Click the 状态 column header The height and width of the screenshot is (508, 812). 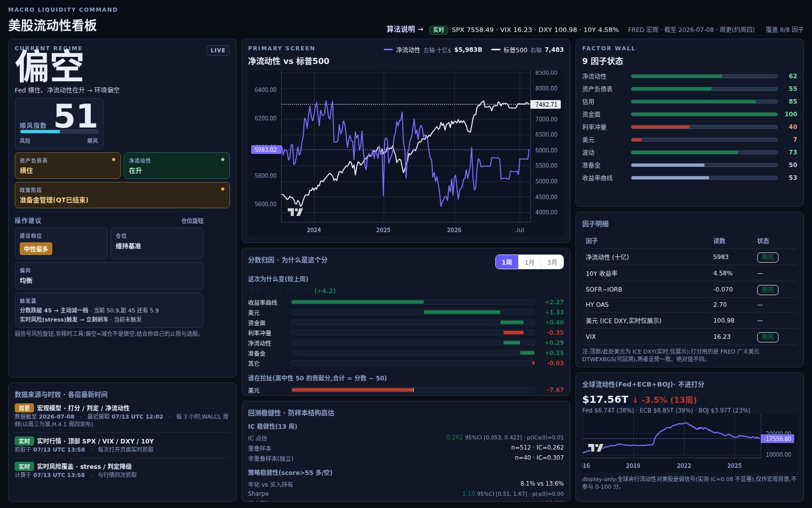click(x=763, y=241)
